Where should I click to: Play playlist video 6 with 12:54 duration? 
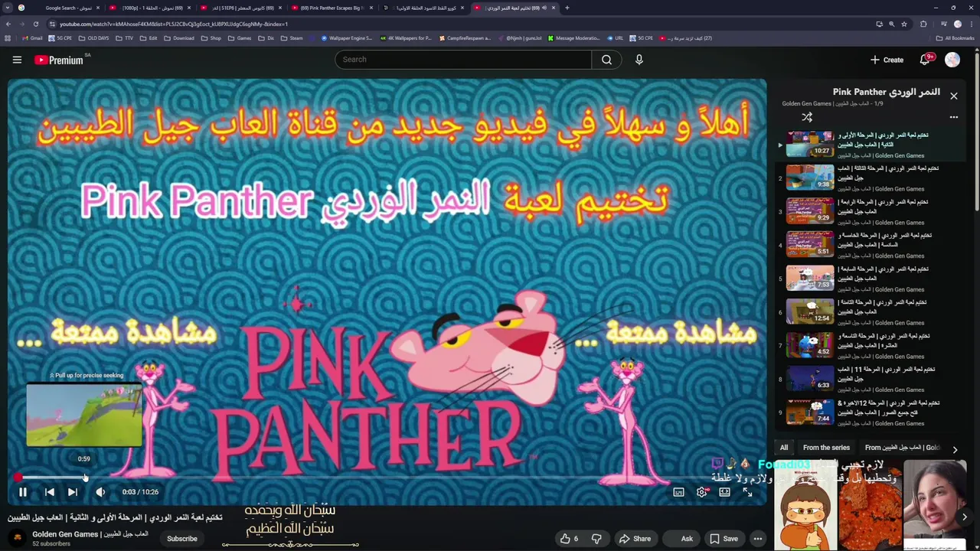869,312
